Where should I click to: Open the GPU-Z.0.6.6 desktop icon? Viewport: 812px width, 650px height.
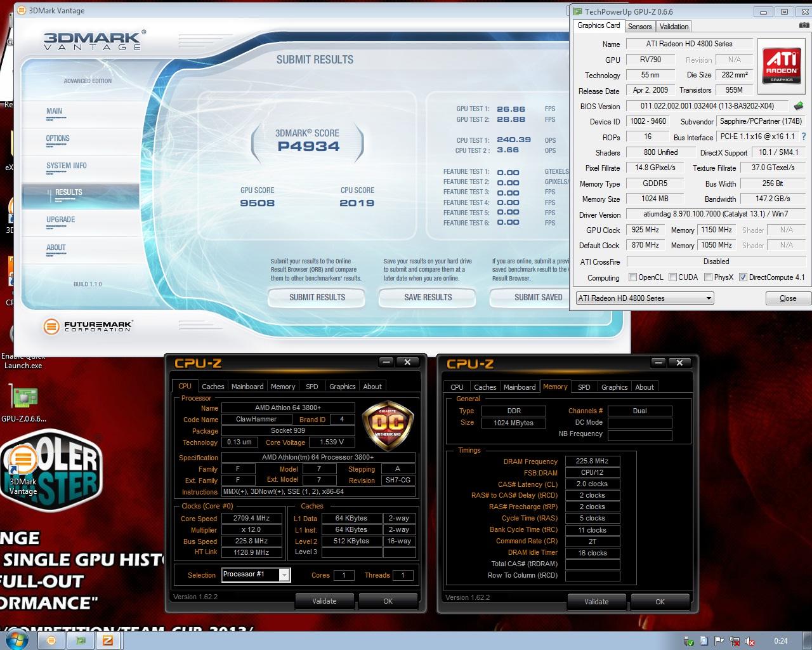pyautogui.click(x=24, y=402)
